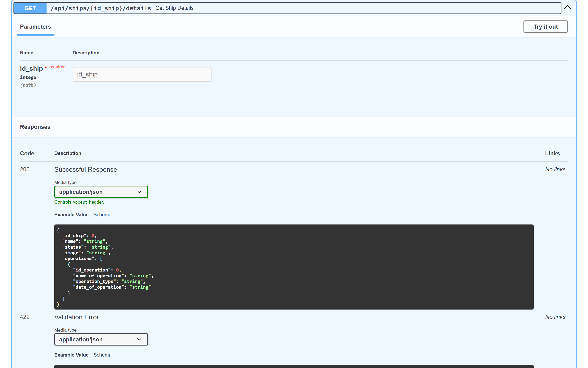Click the Code column header
This screenshot has width=588, height=368.
click(x=27, y=153)
